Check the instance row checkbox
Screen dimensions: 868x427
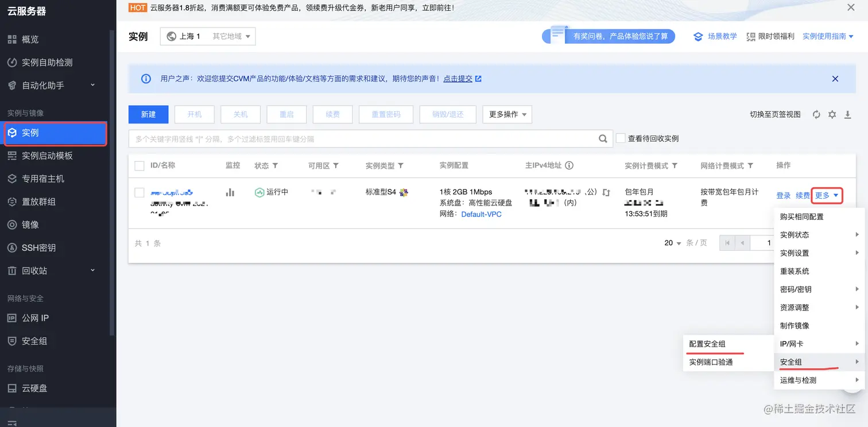(x=139, y=192)
